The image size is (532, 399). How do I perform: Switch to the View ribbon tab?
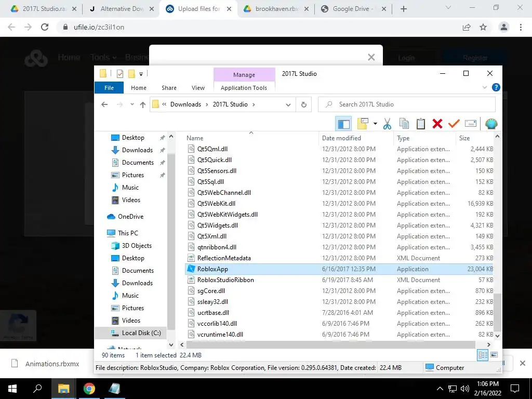tap(198, 88)
